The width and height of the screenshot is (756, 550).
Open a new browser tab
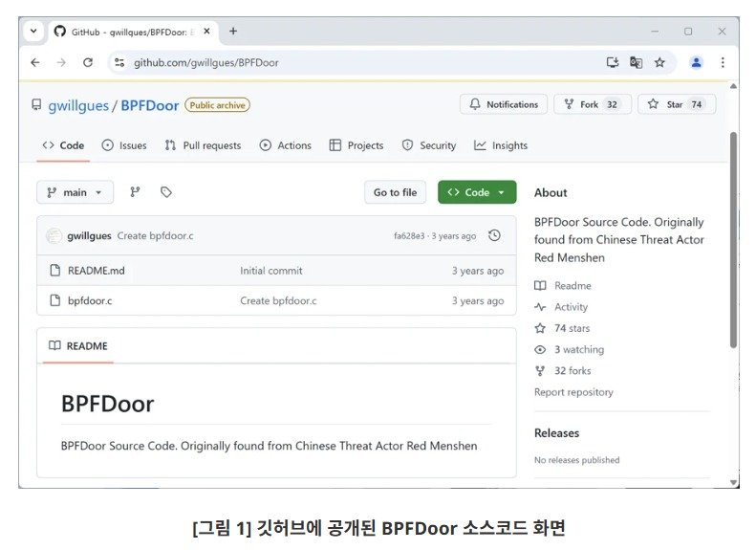(233, 32)
